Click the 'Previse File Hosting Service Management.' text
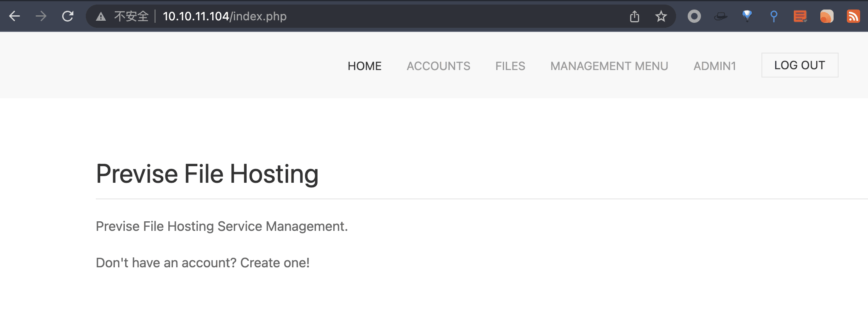868x310 pixels. click(x=222, y=226)
